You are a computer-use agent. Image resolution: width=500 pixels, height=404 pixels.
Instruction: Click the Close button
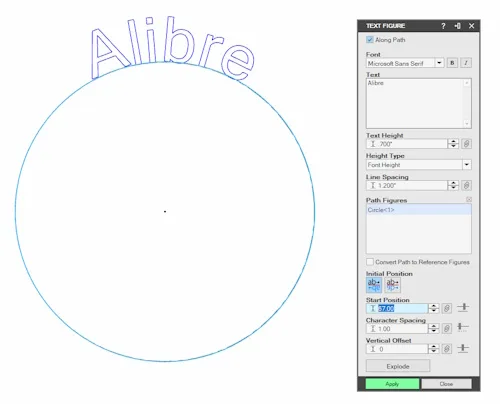(x=446, y=384)
